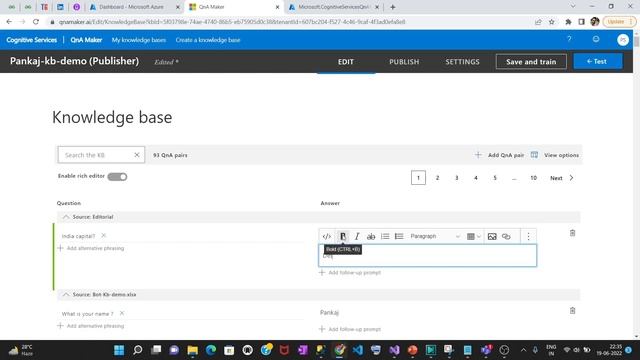Click the QnA Maker header link
The height and width of the screenshot is (360, 640).
[x=86, y=40]
